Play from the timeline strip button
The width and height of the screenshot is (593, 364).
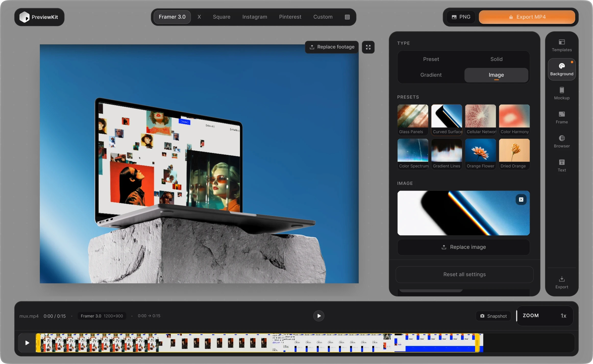pos(27,343)
